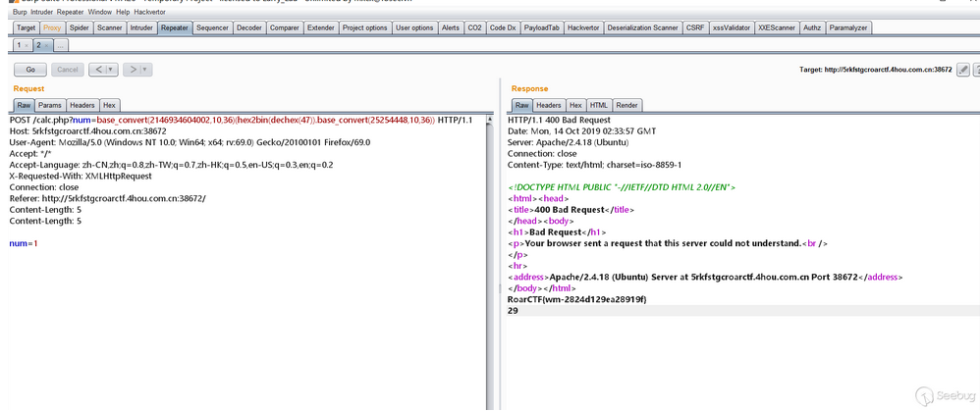This screenshot has width=980, height=411.
Task: Show the Response Render tab
Action: 626,106
